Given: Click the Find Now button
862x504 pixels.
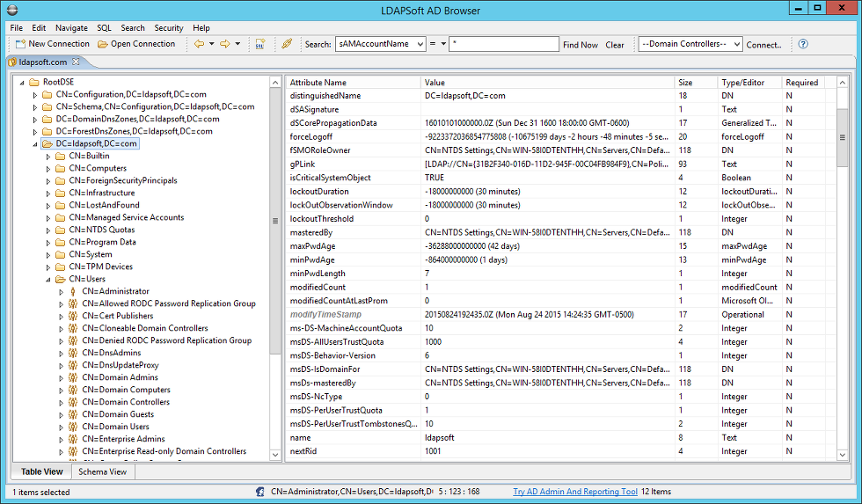Looking at the screenshot, I should pos(580,45).
